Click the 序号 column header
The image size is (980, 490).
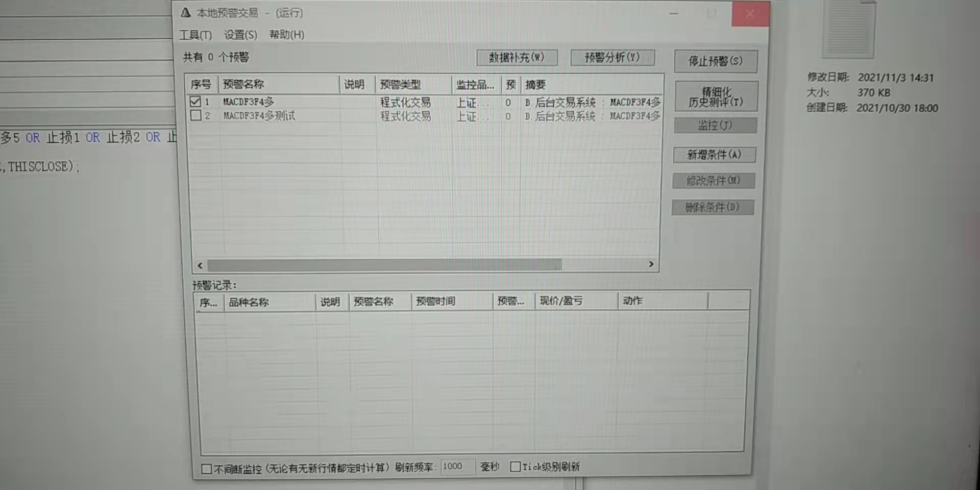(x=202, y=84)
